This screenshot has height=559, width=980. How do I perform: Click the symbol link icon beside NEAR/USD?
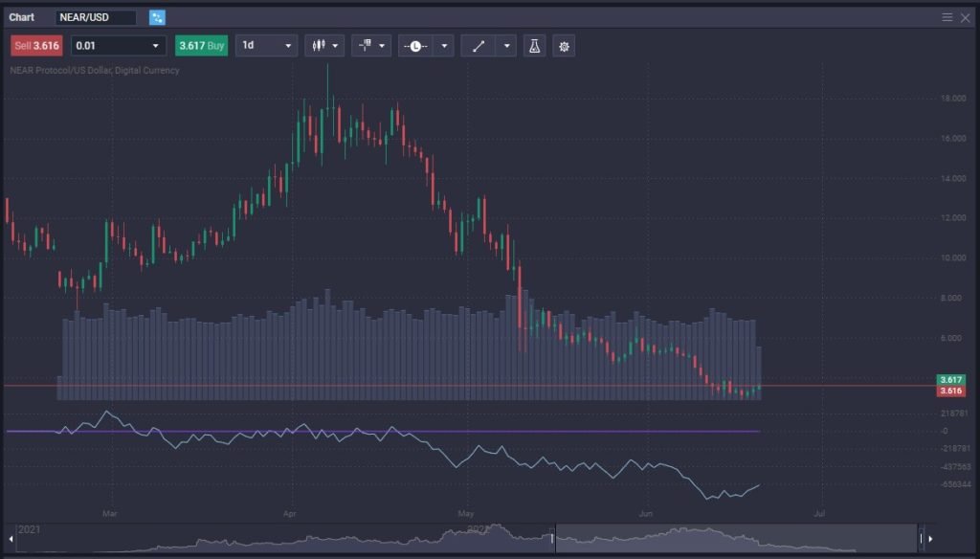click(157, 17)
